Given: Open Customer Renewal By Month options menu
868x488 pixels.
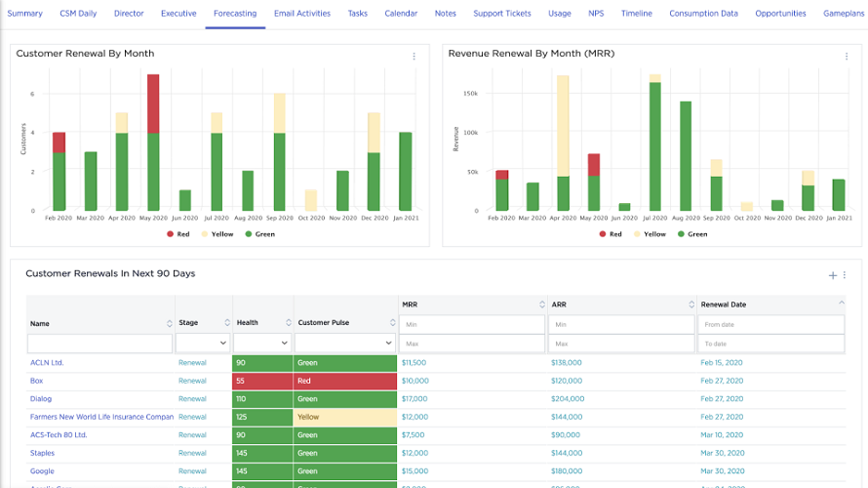Looking at the screenshot, I should tap(414, 56).
